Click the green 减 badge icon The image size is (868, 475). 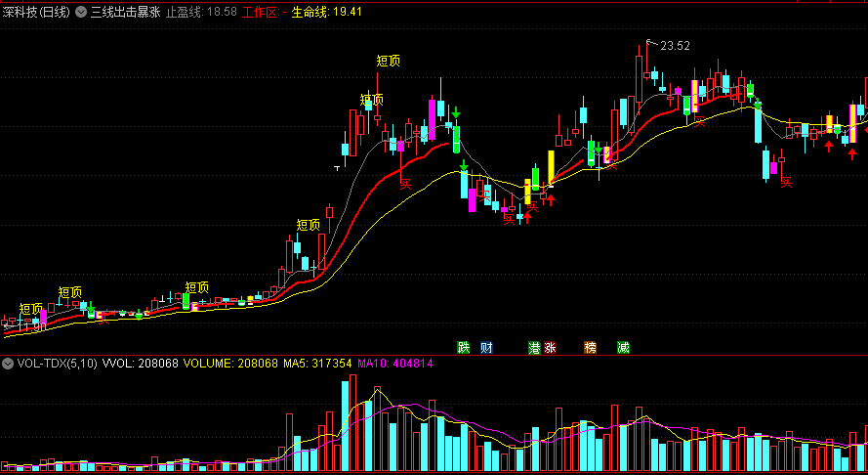(x=623, y=348)
